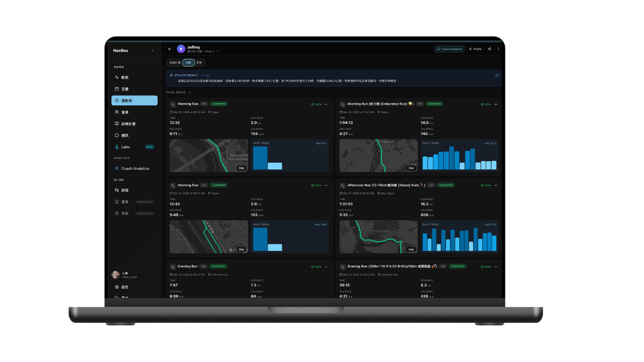Open the 08:42 PM Evening Run options menu
This screenshot has height=362, width=644.
click(326, 267)
